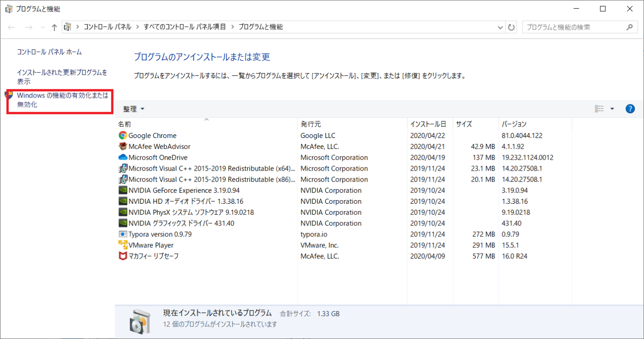Open recent locations dropdown arrow
This screenshot has width=644, height=339.
pos(43,27)
